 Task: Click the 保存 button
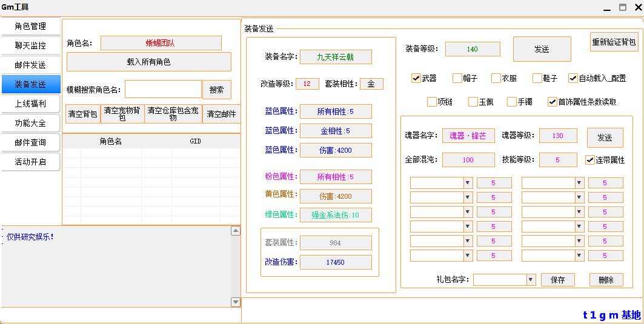pos(557,280)
